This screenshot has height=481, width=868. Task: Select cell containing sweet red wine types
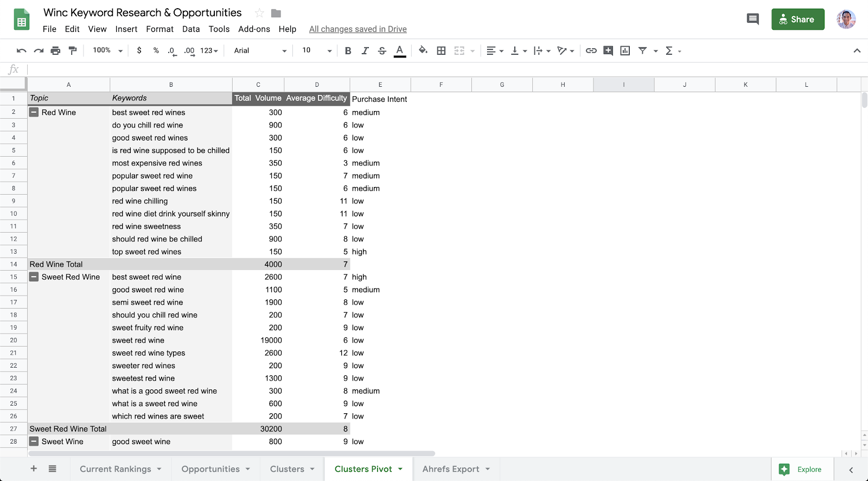tap(171, 353)
